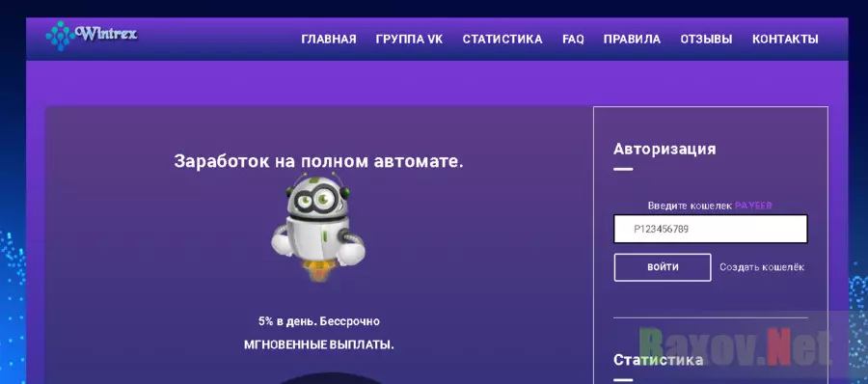The width and height of the screenshot is (868, 384).
Task: Click the Wintrex logo
Action: click(x=92, y=36)
